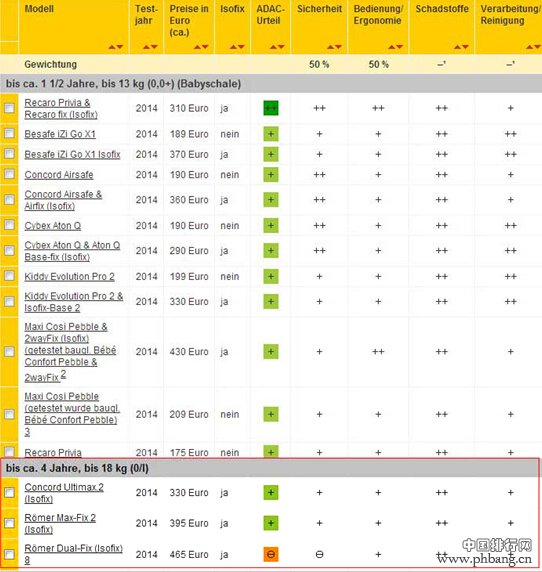Sort by Sicherheit column arrows
Image resolution: width=542 pixels, height=572 pixels.
334,47
